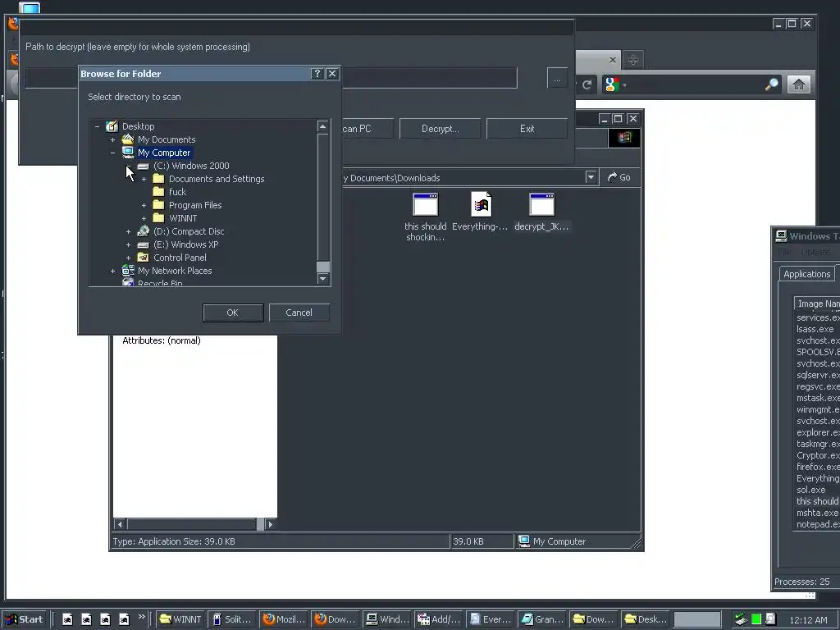Select the WINNT folder icon
840x630 pixels.
[158, 218]
